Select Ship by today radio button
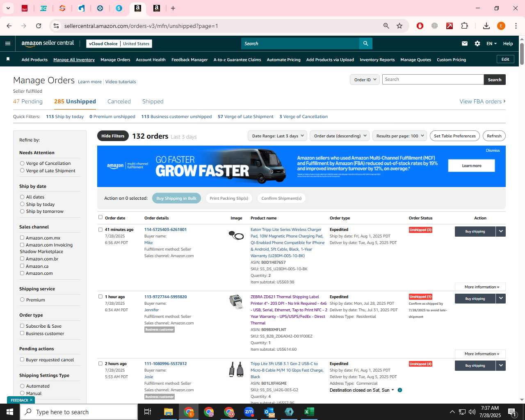Screen dimensions: 525x420 tap(22, 204)
